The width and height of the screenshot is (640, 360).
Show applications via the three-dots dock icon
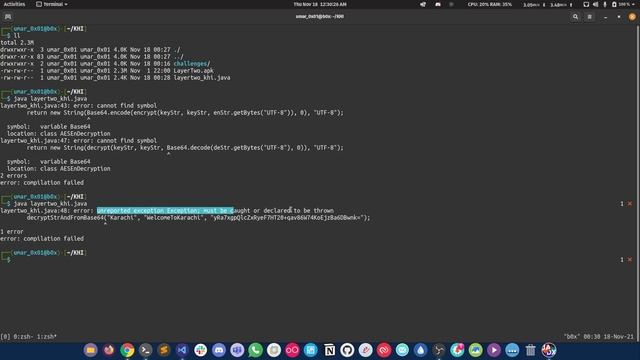(x=512, y=350)
